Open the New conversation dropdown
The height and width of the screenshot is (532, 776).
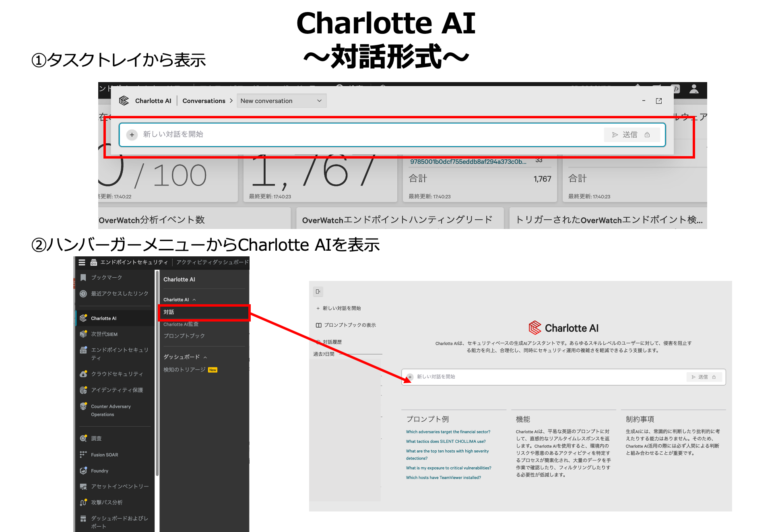tap(281, 101)
